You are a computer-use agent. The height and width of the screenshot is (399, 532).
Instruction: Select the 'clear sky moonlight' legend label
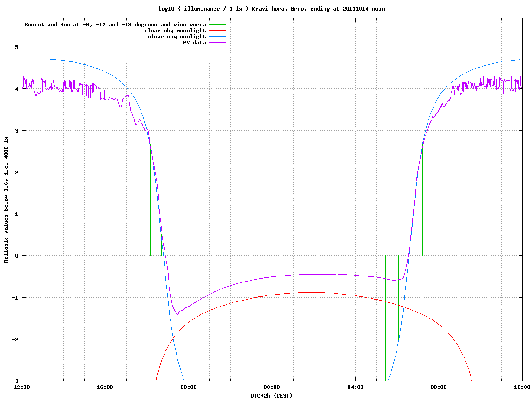click(175, 31)
